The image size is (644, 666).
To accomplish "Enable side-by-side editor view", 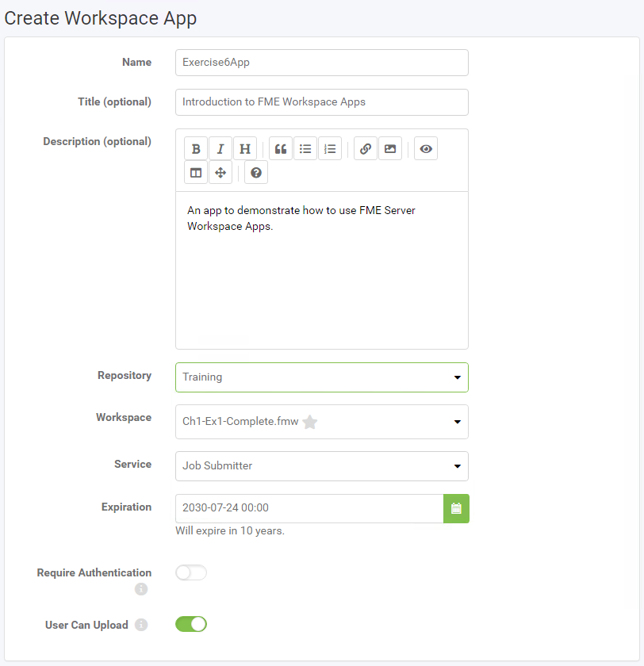I will click(196, 173).
